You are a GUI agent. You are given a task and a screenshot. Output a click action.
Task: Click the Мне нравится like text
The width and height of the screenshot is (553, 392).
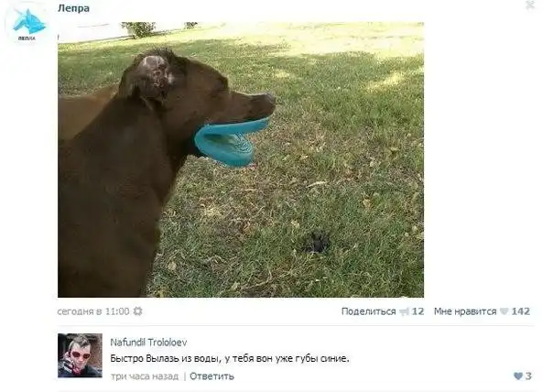465,311
